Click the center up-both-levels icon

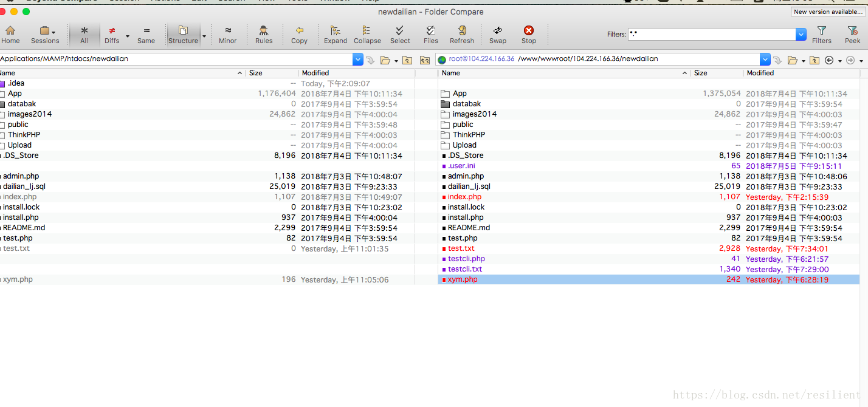tap(425, 60)
